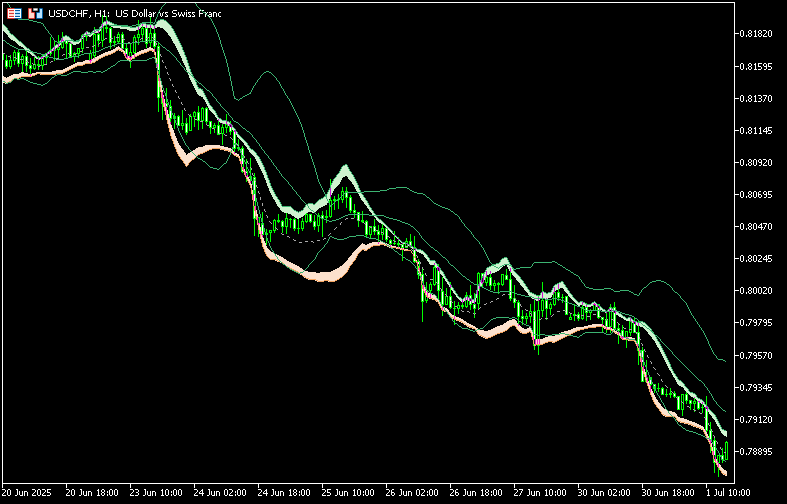Click the 20 Jun 18:00 time label
This screenshot has height=504, width=787.
[x=92, y=492]
